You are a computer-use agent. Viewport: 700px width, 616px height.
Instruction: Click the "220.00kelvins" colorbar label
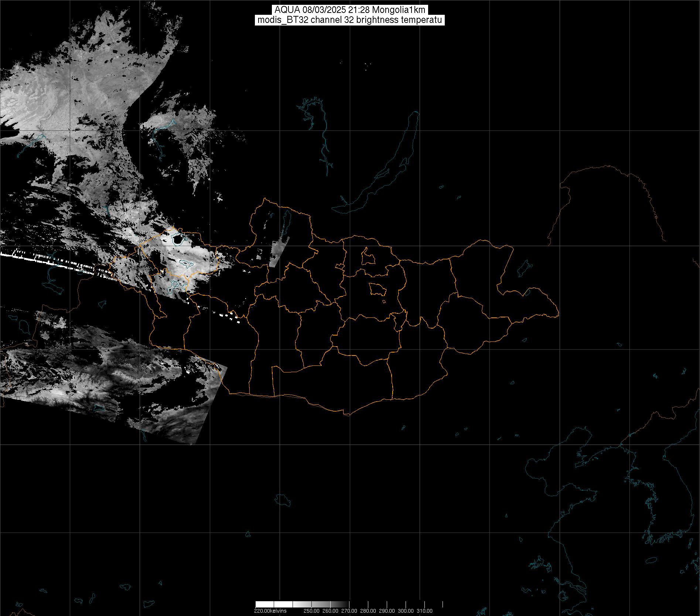270,610
